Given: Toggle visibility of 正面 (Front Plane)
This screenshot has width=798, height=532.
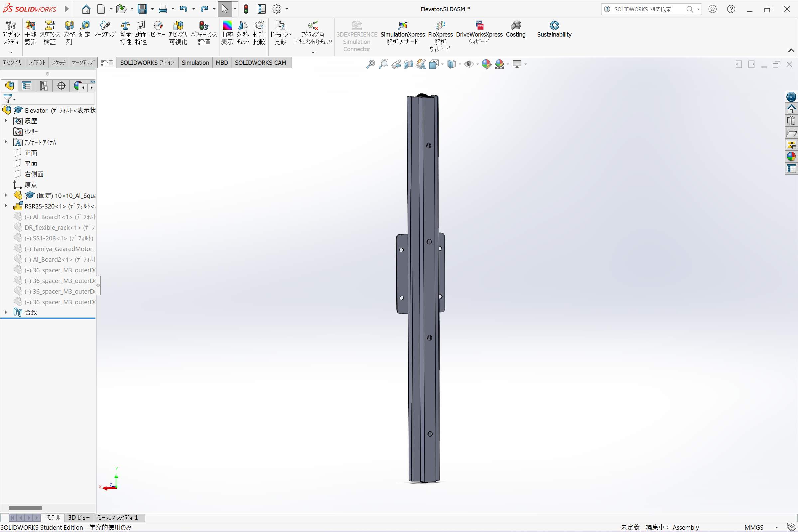Looking at the screenshot, I should point(31,153).
